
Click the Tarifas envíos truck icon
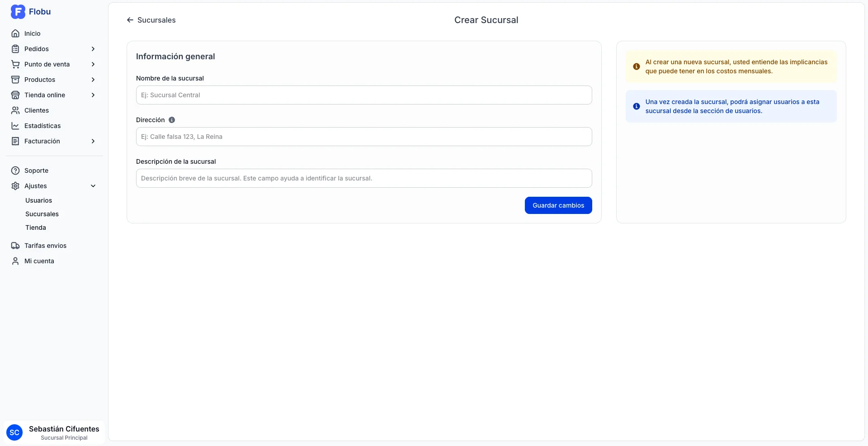[15, 246]
